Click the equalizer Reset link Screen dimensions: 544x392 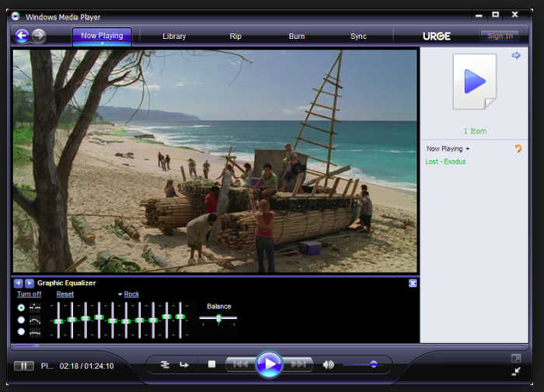(x=65, y=294)
